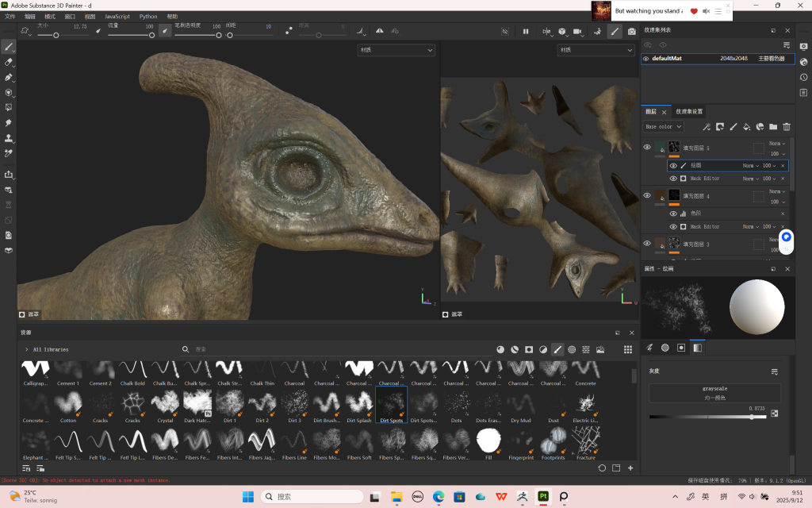Open the 材质 dropdown in 3D viewport

click(396, 50)
